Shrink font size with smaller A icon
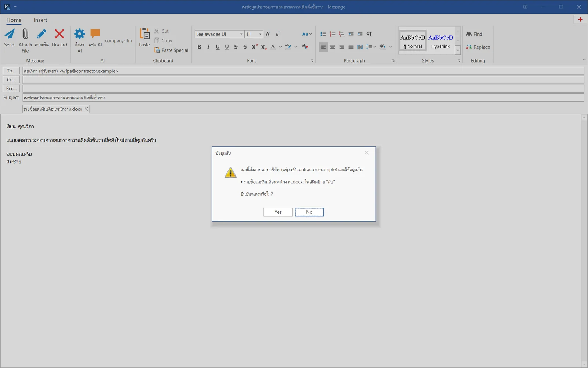The height and width of the screenshot is (368, 588). 277,34
